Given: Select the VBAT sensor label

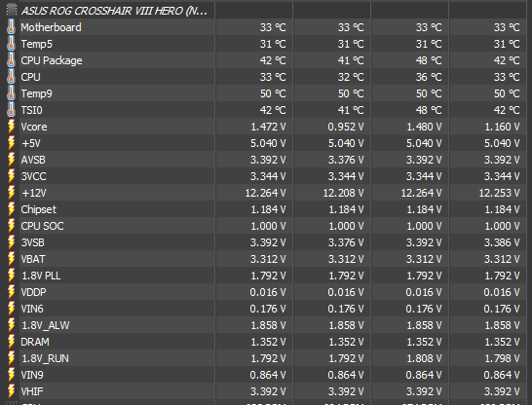Looking at the screenshot, I should (x=33, y=259).
